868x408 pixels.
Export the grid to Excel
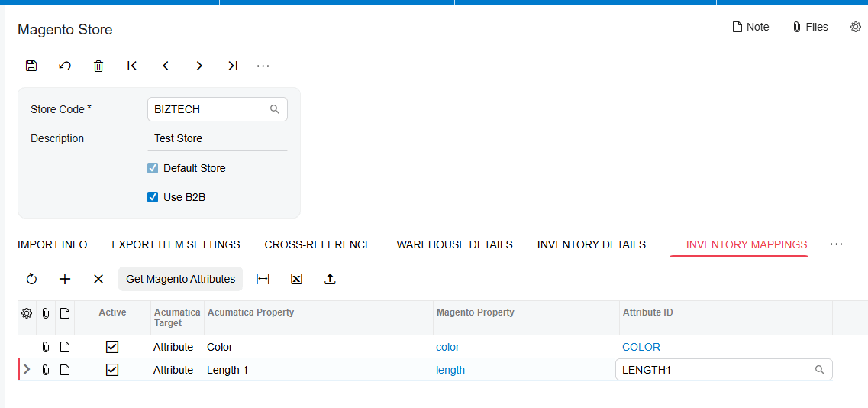296,279
